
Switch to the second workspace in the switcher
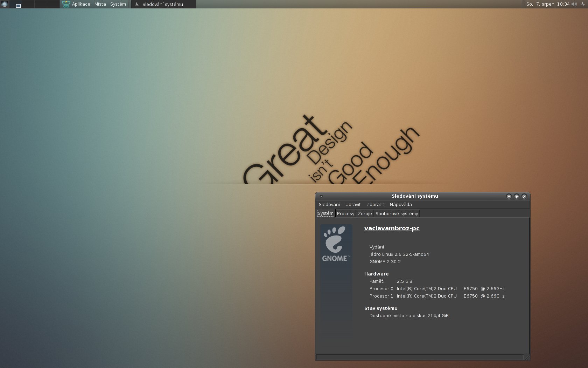[28, 4]
